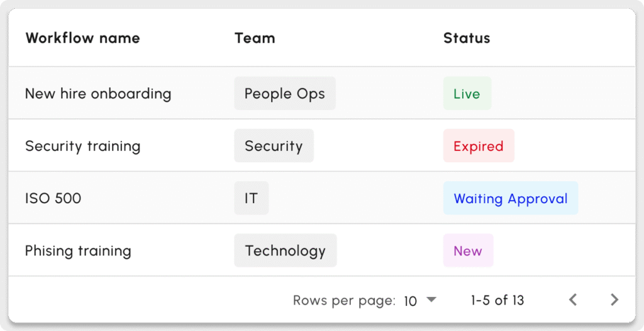
Task: Click the Waiting Approval status badge
Action: coord(511,198)
